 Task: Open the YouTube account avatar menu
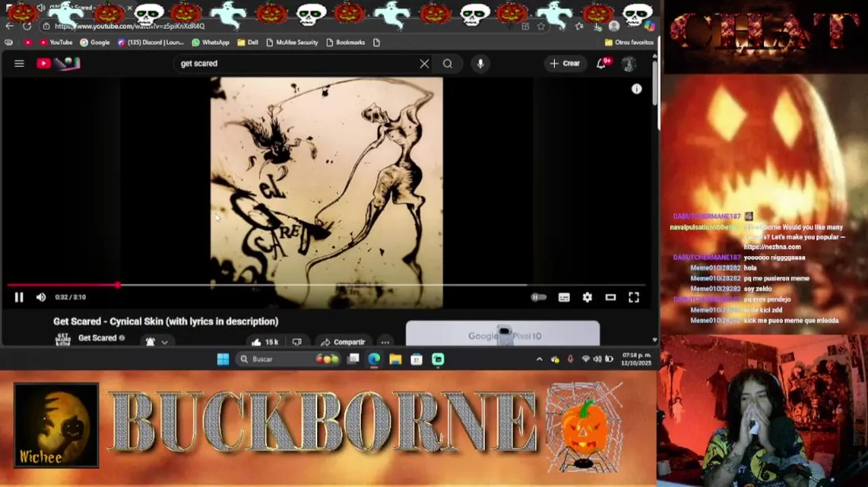[629, 64]
